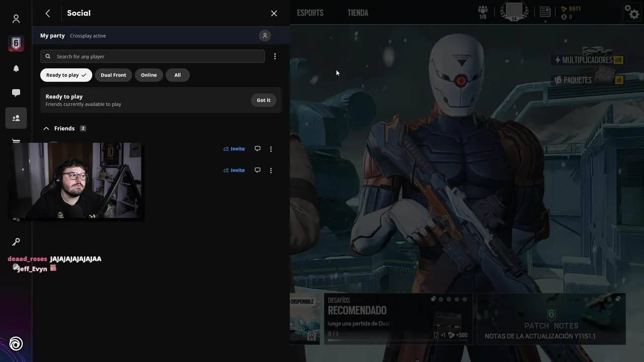Click the Rainbow Six Siege game icon
The image size is (644, 362).
point(16,44)
